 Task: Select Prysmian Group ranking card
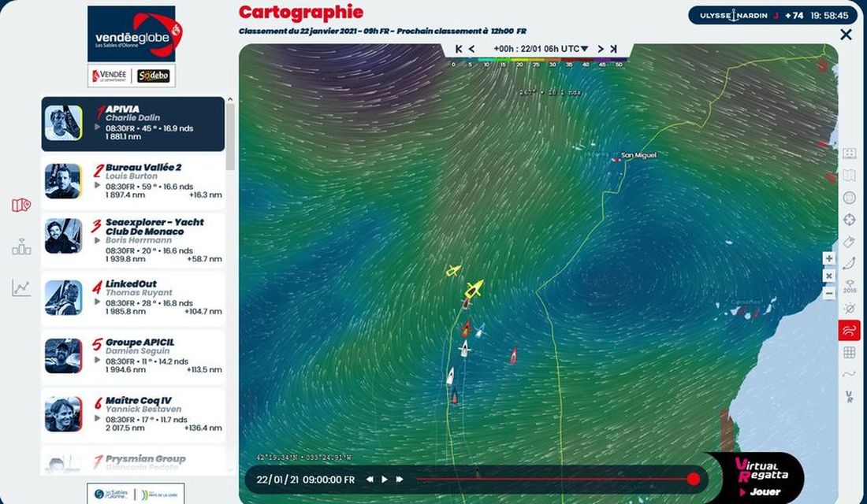pos(132,461)
